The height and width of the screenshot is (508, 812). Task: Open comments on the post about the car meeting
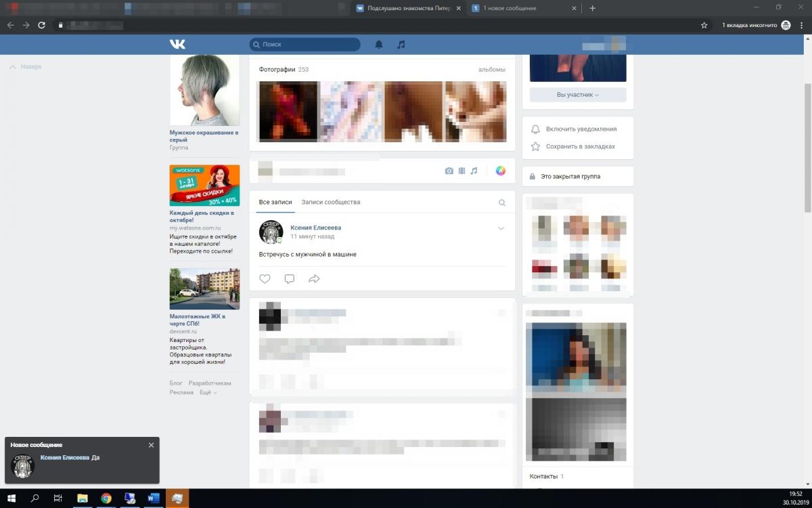(289, 278)
